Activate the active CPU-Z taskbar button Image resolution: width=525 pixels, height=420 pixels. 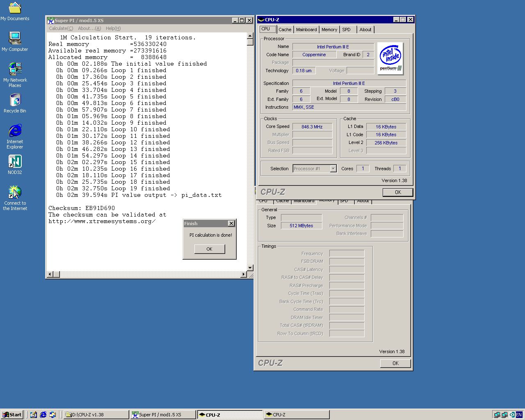click(230, 415)
